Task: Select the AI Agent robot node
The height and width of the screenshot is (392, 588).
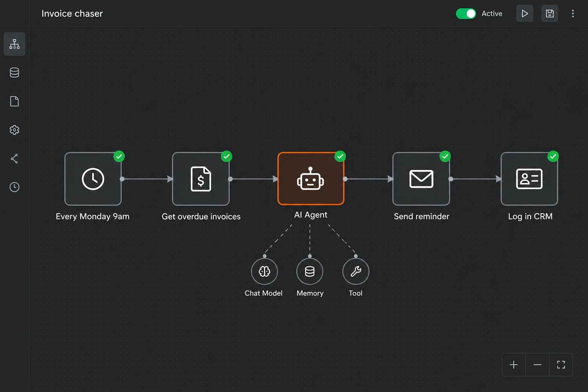Action: click(x=311, y=179)
